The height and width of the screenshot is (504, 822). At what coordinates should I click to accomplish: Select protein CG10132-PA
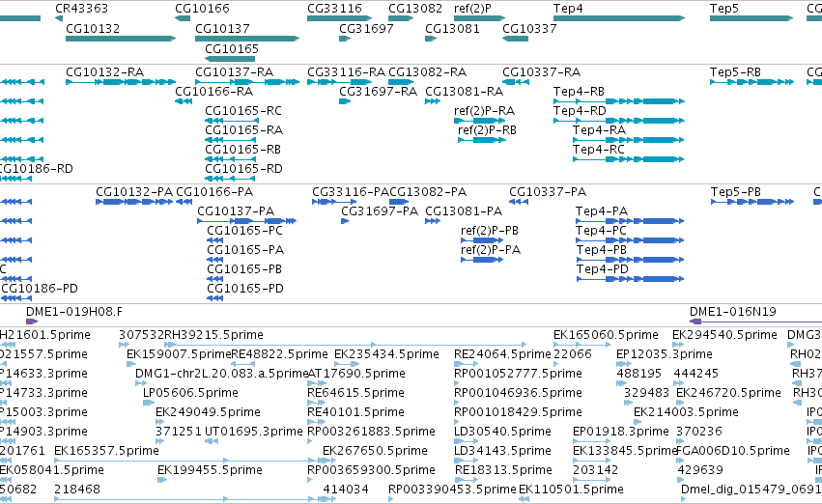click(x=134, y=192)
